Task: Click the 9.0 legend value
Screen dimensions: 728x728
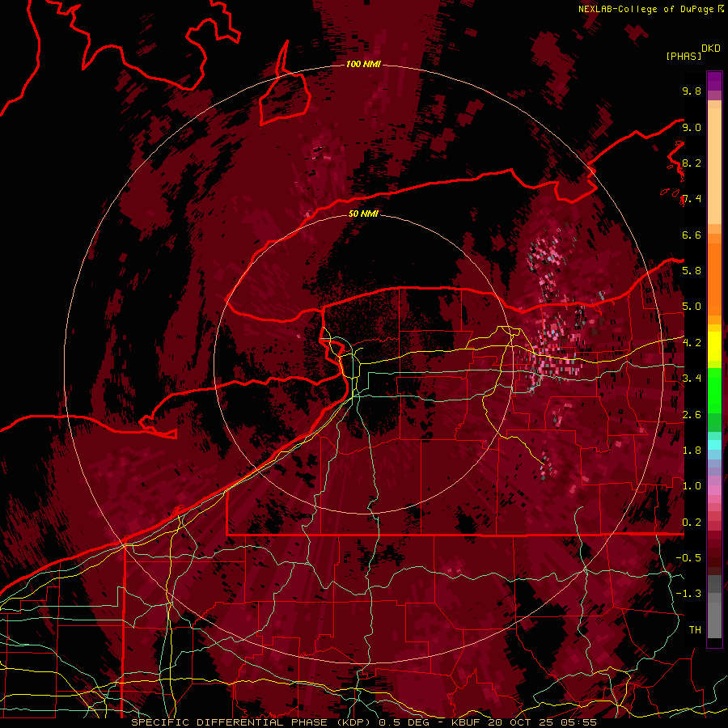Action: tap(692, 127)
